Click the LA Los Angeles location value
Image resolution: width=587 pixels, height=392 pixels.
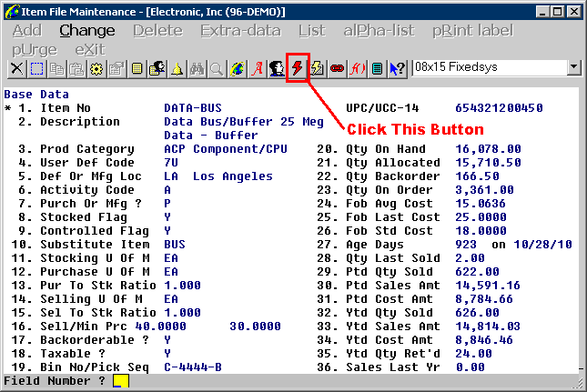coord(218,176)
